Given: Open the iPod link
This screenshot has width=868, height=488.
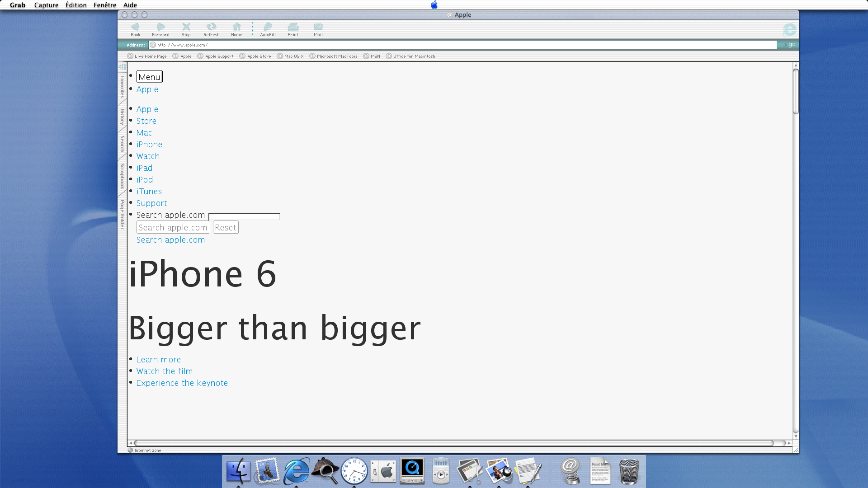Looking at the screenshot, I should point(145,180).
